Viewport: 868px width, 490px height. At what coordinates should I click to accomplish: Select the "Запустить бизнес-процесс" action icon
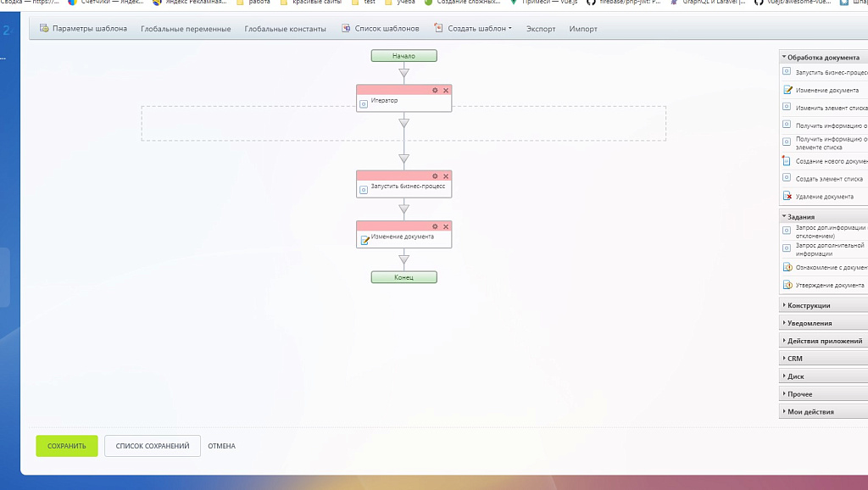(787, 73)
